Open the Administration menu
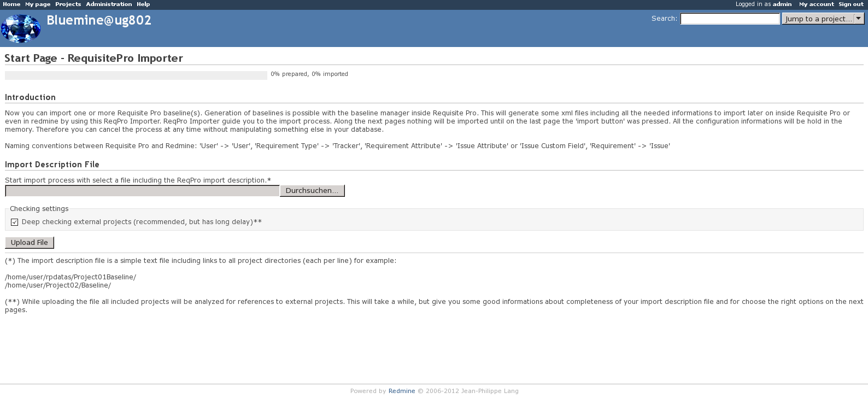 [109, 4]
